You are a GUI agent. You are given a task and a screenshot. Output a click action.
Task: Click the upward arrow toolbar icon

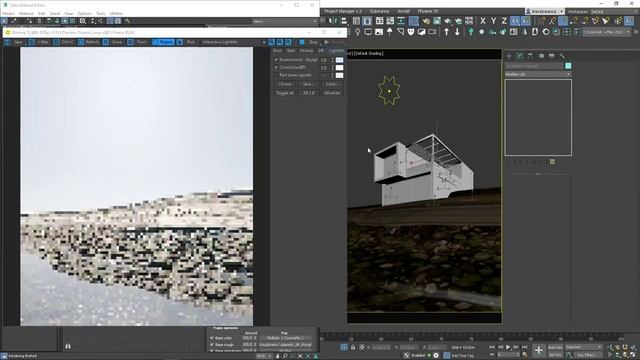point(447,32)
